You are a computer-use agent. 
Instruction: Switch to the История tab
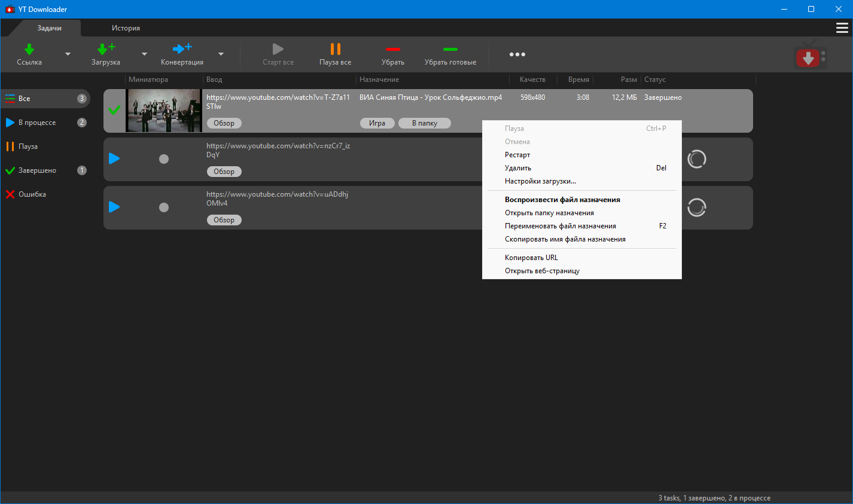(126, 28)
